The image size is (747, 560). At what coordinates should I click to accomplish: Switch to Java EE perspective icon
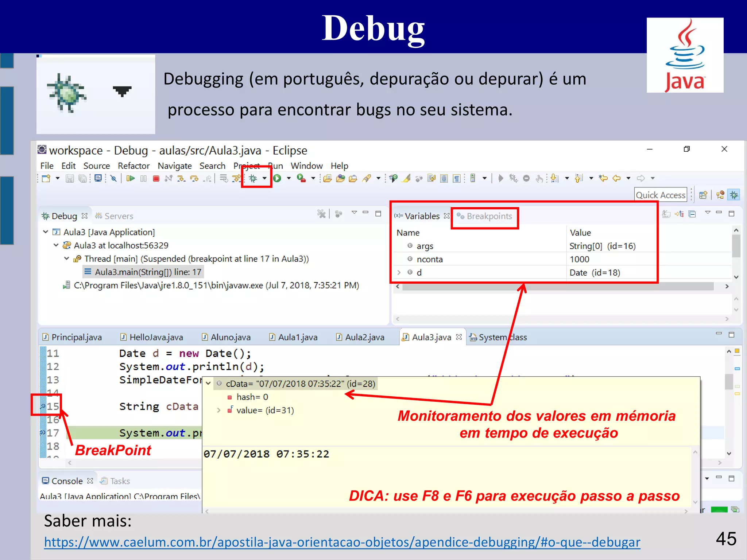click(x=720, y=195)
